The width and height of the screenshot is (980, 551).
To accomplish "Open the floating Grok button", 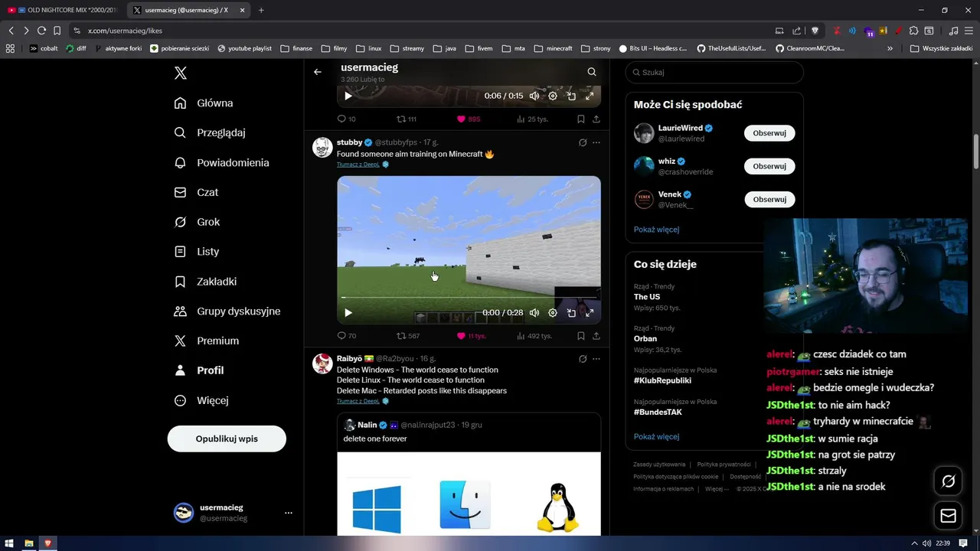I will click(x=949, y=481).
